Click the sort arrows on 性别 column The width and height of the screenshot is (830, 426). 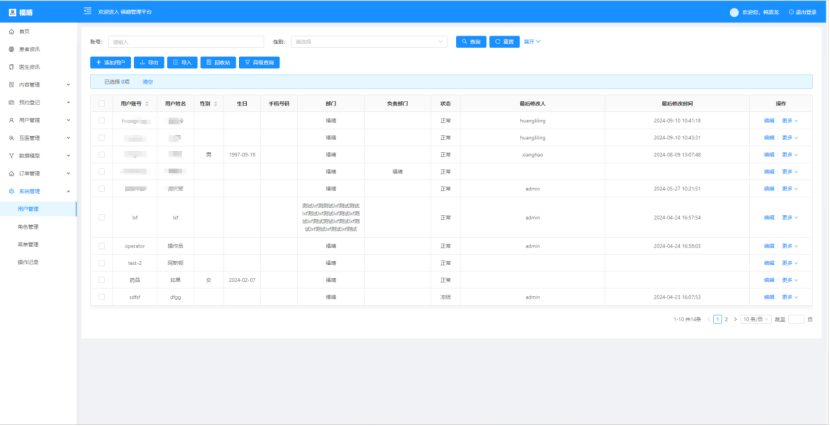215,103
